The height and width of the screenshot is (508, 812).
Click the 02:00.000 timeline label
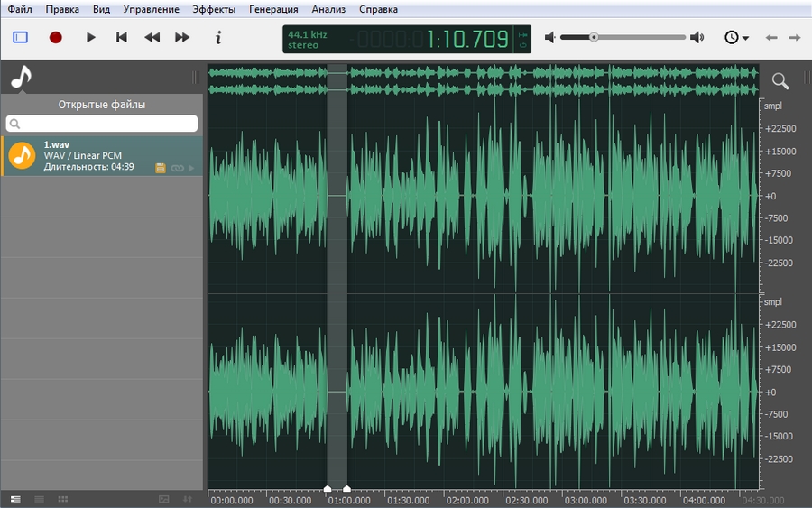[x=467, y=500]
